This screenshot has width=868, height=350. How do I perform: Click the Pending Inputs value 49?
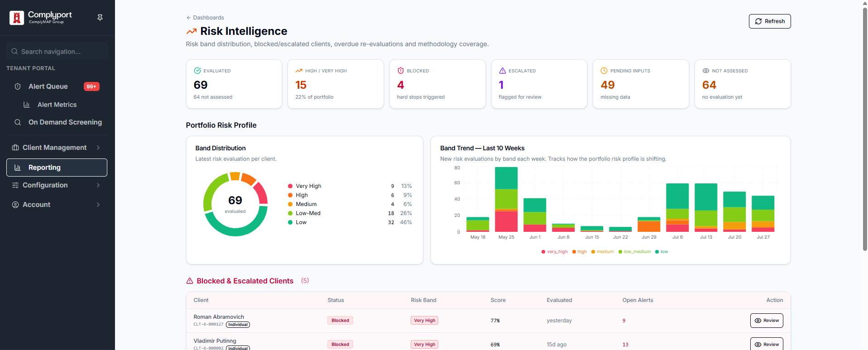(608, 85)
